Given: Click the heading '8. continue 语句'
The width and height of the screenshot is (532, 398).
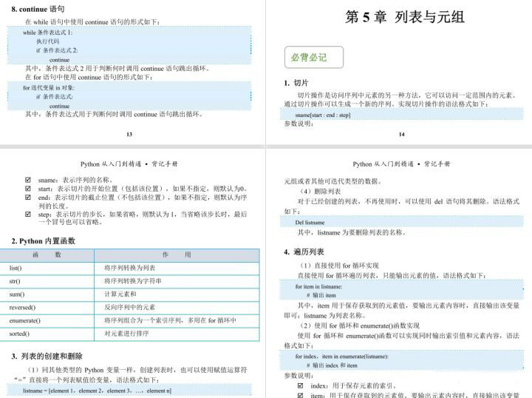Looking at the screenshot, I should click(x=38, y=9).
